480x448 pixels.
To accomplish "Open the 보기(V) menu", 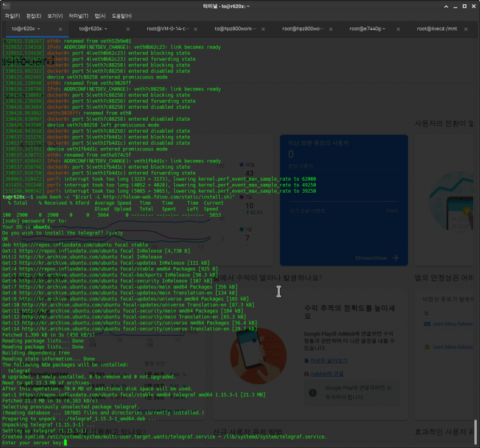I will (55, 16).
